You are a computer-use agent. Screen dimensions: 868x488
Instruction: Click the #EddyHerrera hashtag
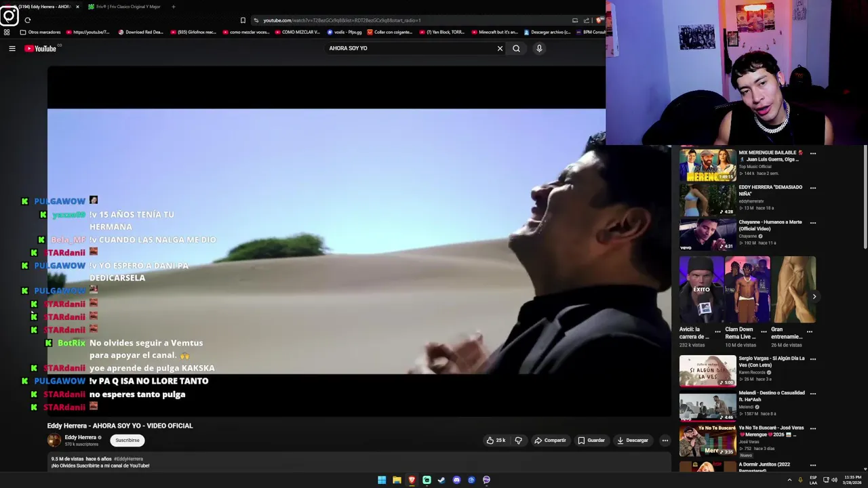128,459
